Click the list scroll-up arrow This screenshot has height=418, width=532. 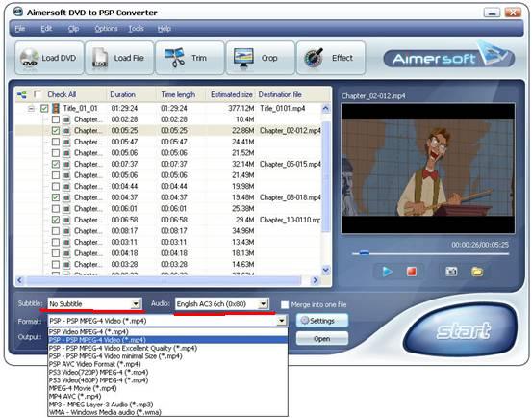pyautogui.click(x=326, y=109)
